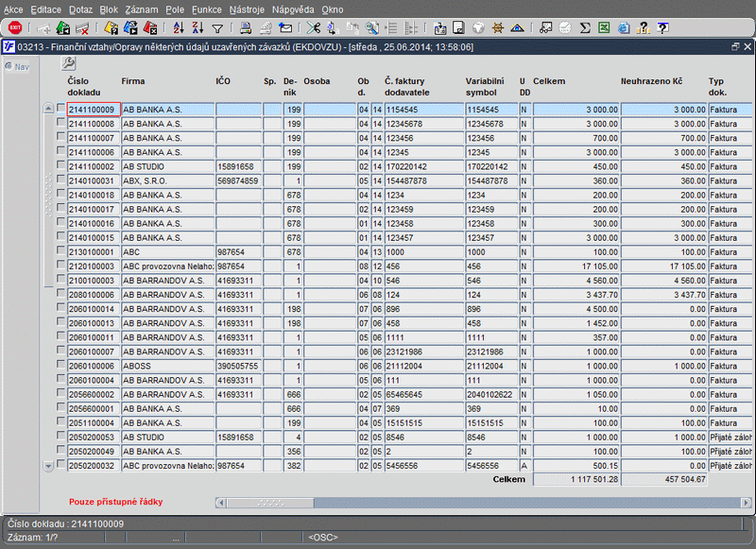The image size is (756, 549).
Task: Export data with the Excel icon
Action: pos(604,28)
